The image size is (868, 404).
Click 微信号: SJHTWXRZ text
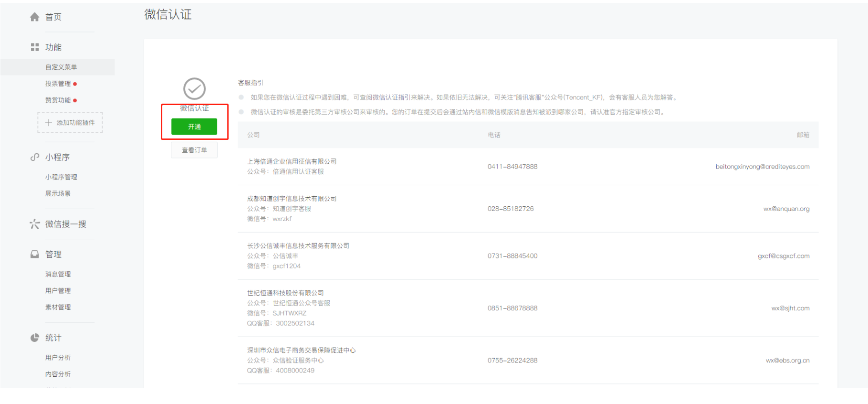coord(277,313)
